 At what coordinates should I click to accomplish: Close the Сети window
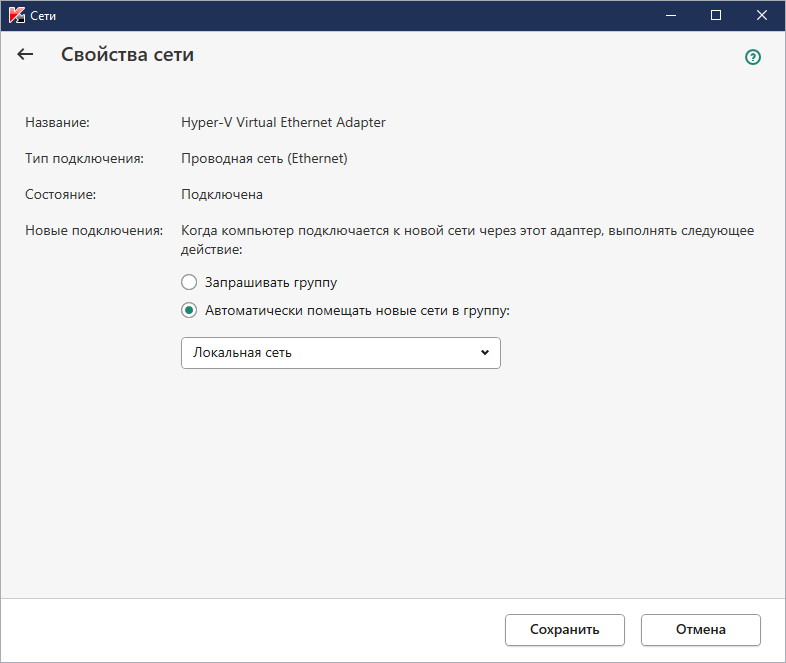(x=762, y=15)
